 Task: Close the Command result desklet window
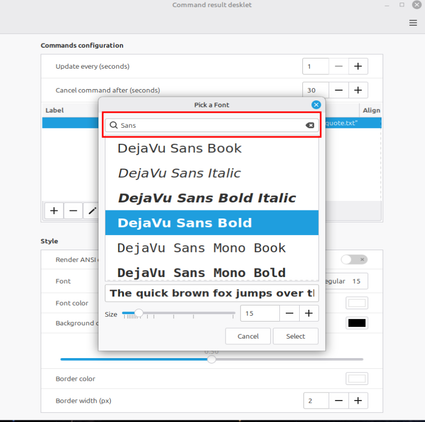pos(417,5)
